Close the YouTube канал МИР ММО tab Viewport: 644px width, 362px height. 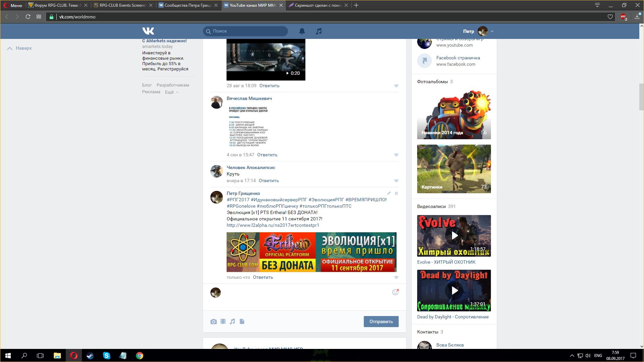[281, 5]
